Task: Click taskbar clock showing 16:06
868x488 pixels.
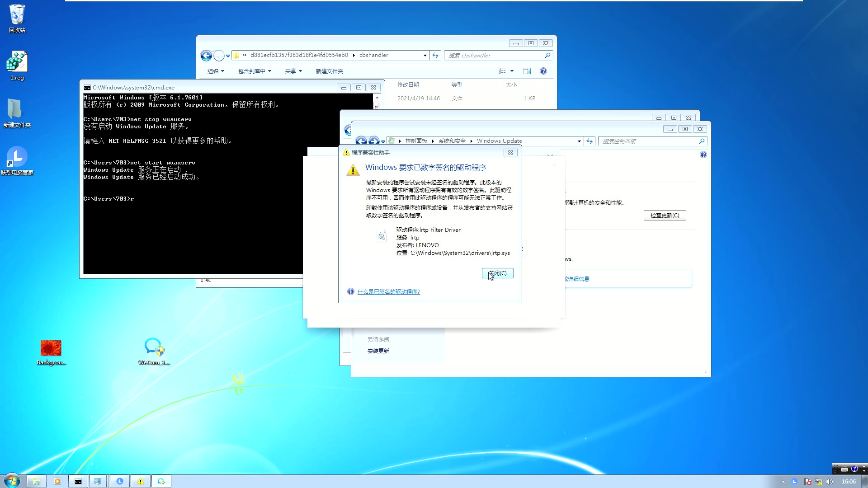Action: [849, 482]
